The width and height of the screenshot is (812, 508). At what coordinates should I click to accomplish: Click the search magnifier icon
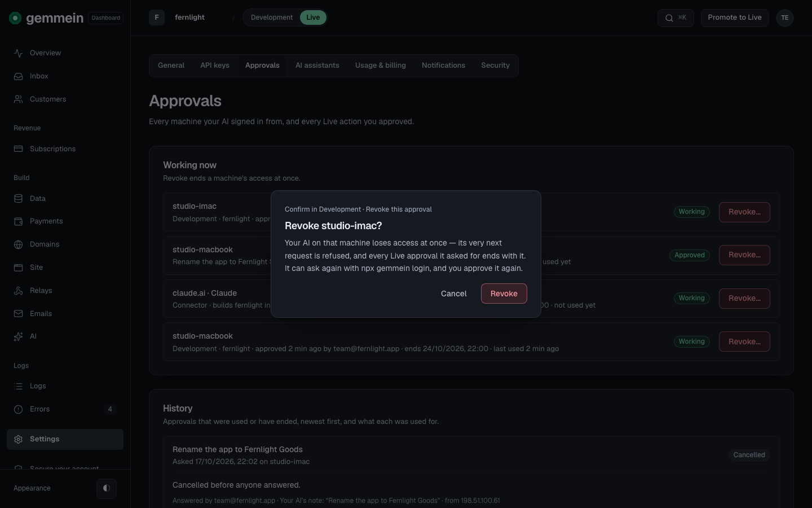tap(669, 18)
